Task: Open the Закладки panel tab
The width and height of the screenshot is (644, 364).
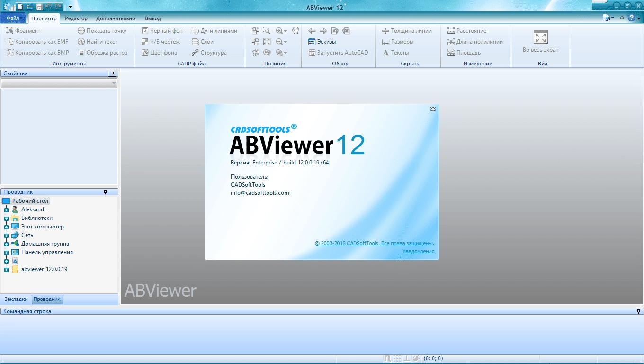Action: (16, 300)
